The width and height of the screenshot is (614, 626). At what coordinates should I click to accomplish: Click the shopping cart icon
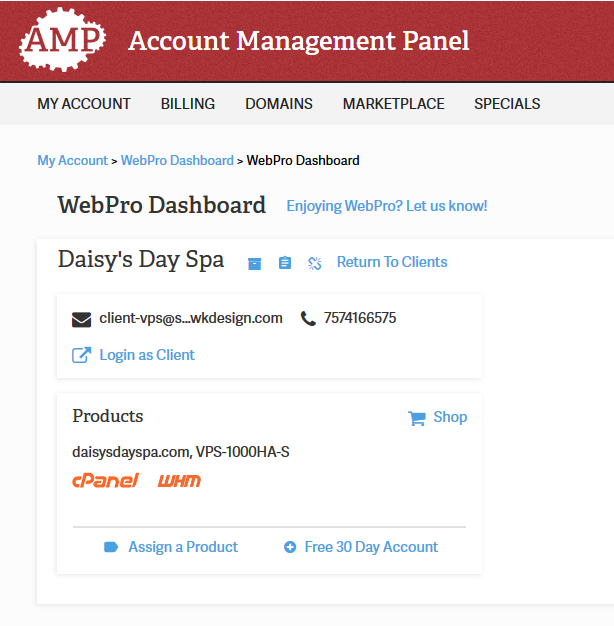pos(416,418)
